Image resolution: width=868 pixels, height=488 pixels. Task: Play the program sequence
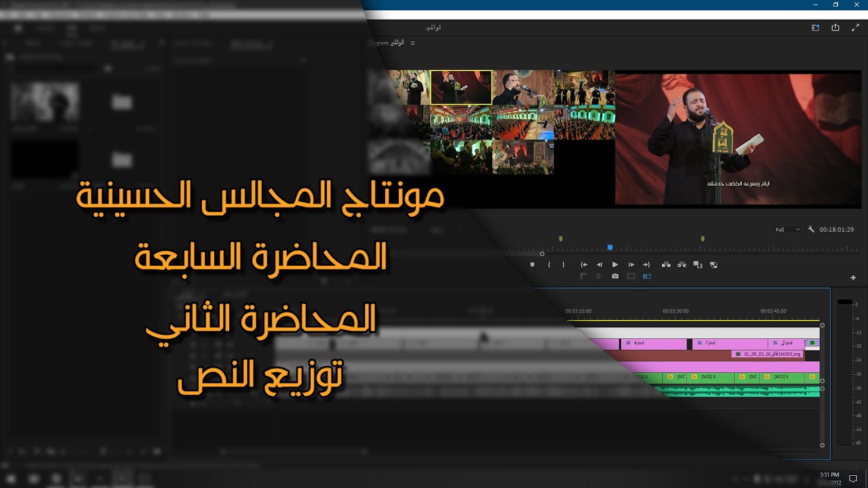coord(615,265)
